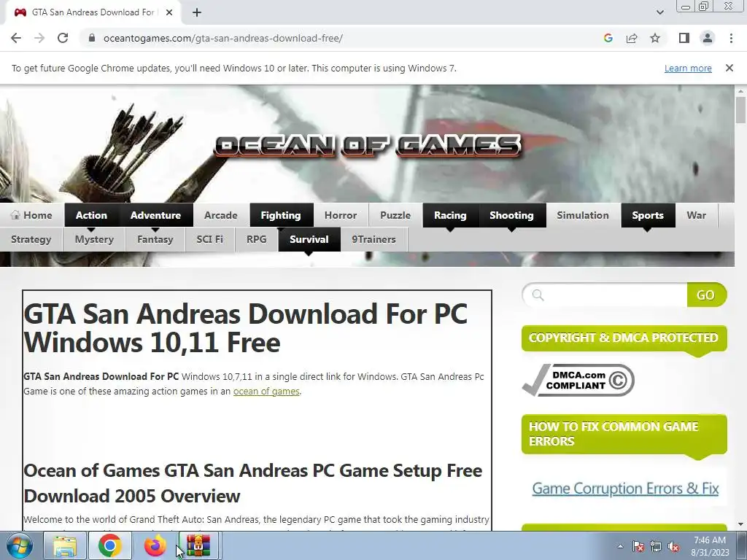Open the Puzzle category
The width and height of the screenshot is (747, 560).
395,215
